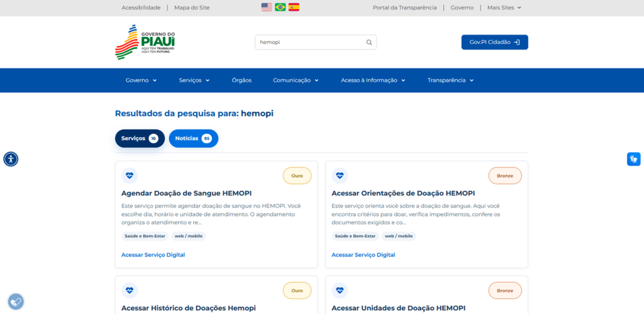Screen dimensions: 644x314
Task: Expand the Serviços navigation menu
Action: point(194,80)
